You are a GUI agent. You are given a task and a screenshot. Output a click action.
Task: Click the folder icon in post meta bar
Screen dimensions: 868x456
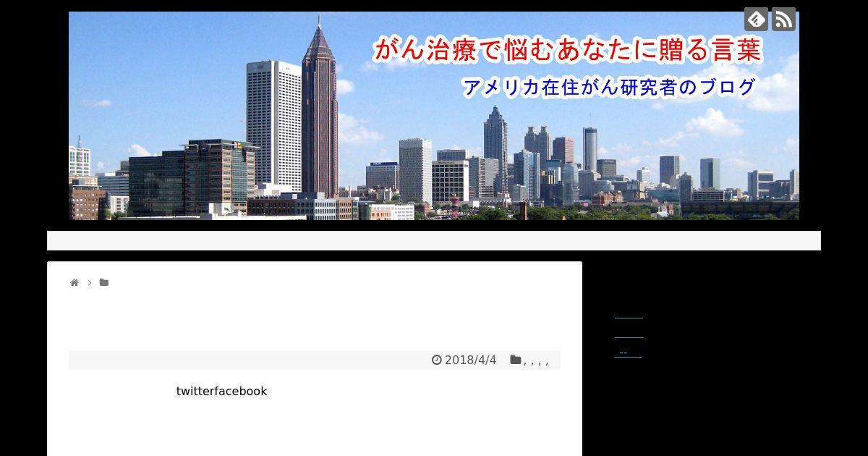[516, 360]
